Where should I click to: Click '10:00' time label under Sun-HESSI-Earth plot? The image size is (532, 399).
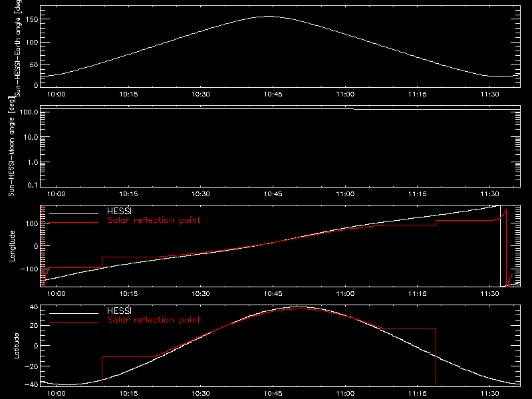click(57, 94)
